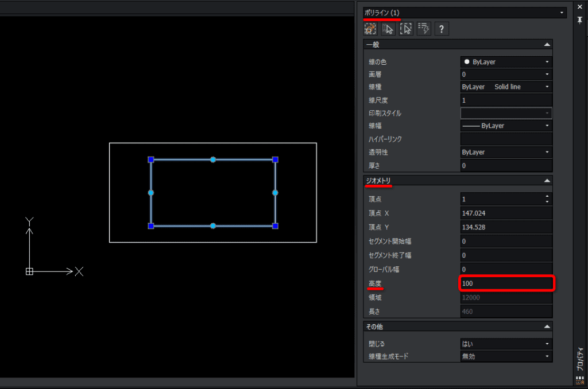Viewport: 588px width, 389px height.
Task: Collapse the その他 section
Action: (547, 327)
